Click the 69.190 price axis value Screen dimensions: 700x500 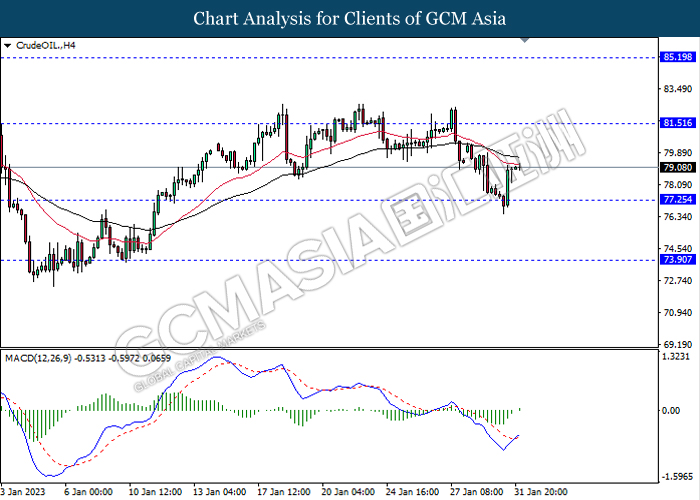(x=678, y=345)
